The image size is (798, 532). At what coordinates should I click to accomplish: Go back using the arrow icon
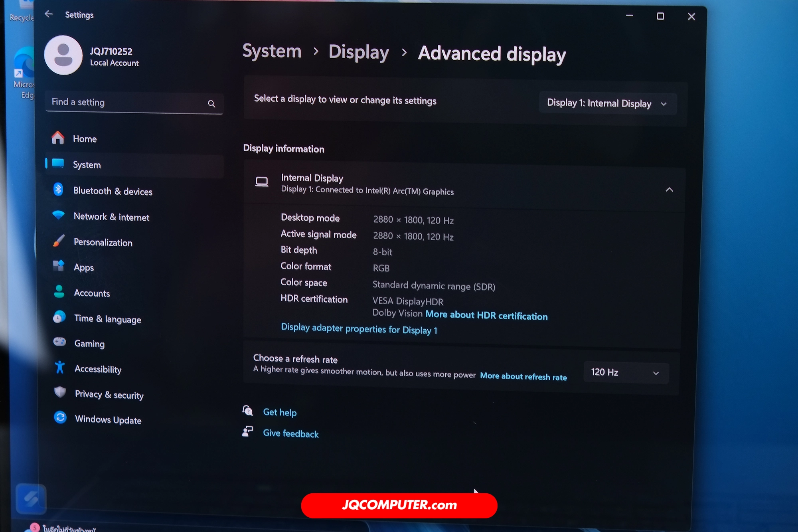pyautogui.click(x=49, y=14)
